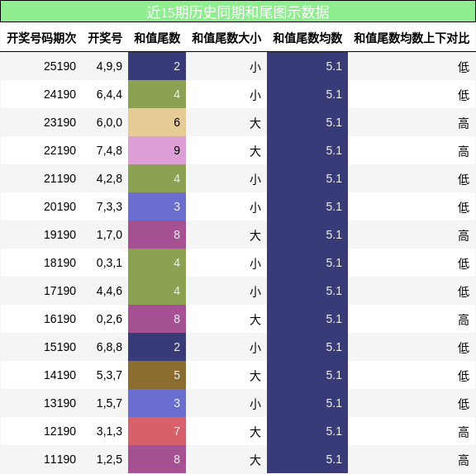Click the 和值尾数均数 column header
The image size is (476, 474).
tap(307, 38)
